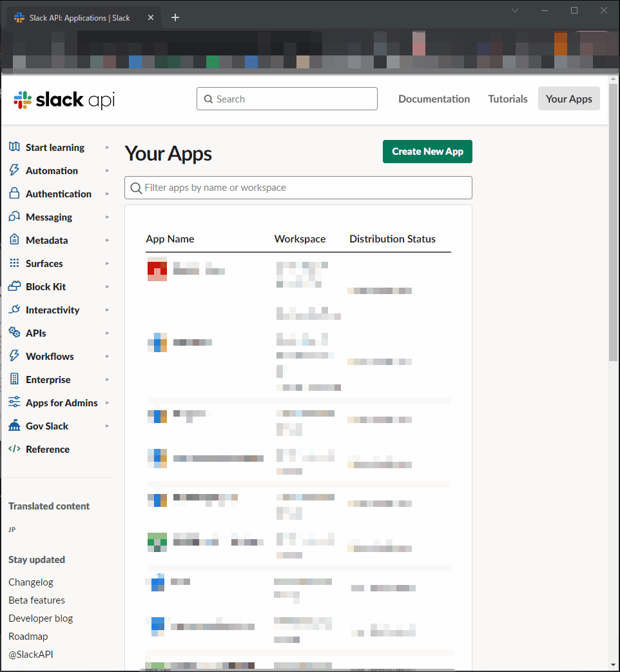Click the magnifier icon in Filter apps field
The image size is (620, 672).
[136, 188]
